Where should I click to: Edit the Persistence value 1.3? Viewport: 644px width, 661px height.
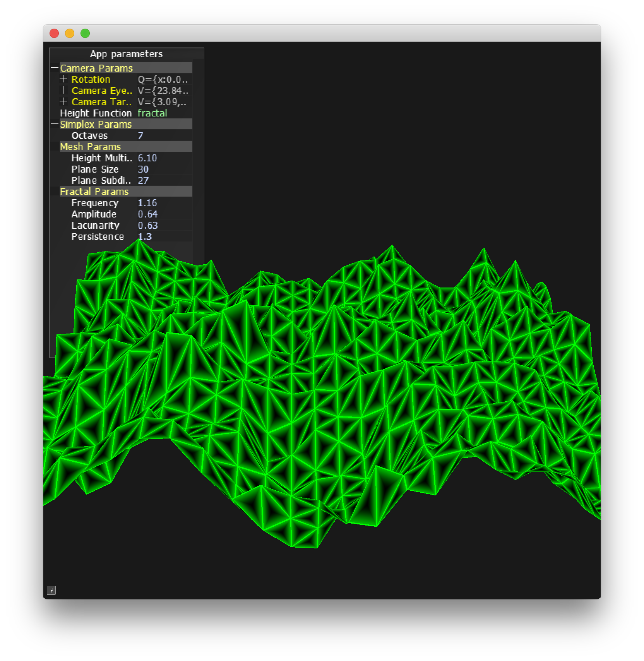tap(144, 236)
